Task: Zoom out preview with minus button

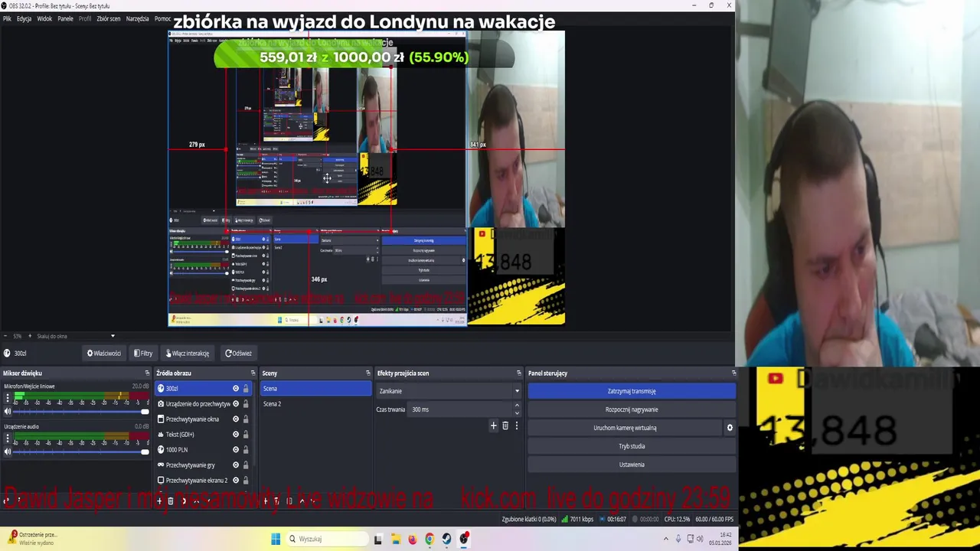Action: click(6, 336)
